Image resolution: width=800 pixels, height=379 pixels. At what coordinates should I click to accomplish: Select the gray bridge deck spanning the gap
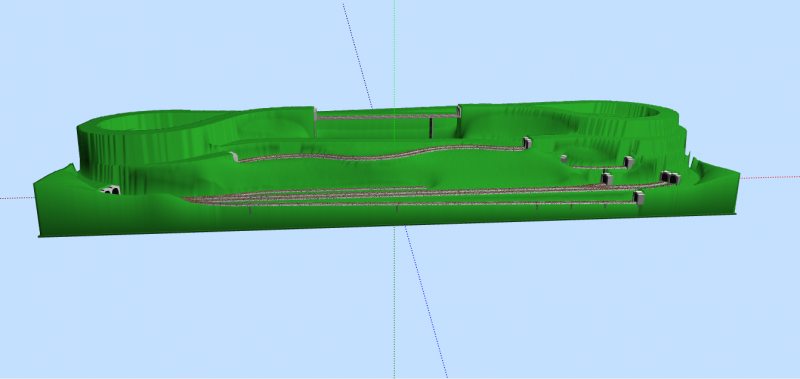pyautogui.click(x=387, y=117)
